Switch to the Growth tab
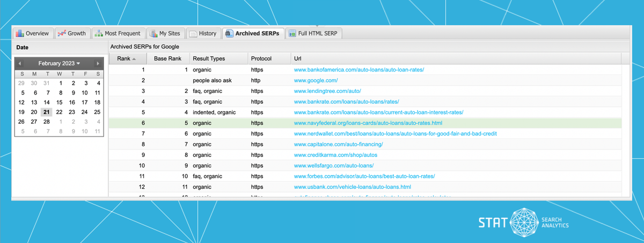Screen dimensions: 644x243 (x=72, y=33)
